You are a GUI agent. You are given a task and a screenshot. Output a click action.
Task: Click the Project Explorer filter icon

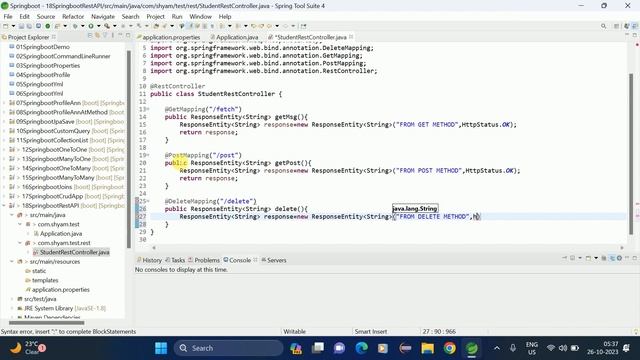click(105, 36)
